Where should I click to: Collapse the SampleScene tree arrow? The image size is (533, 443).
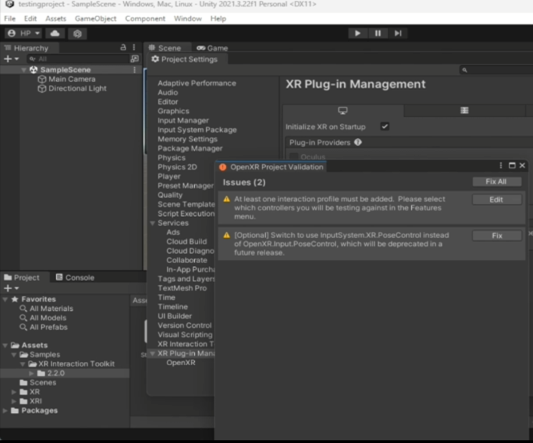(x=24, y=70)
